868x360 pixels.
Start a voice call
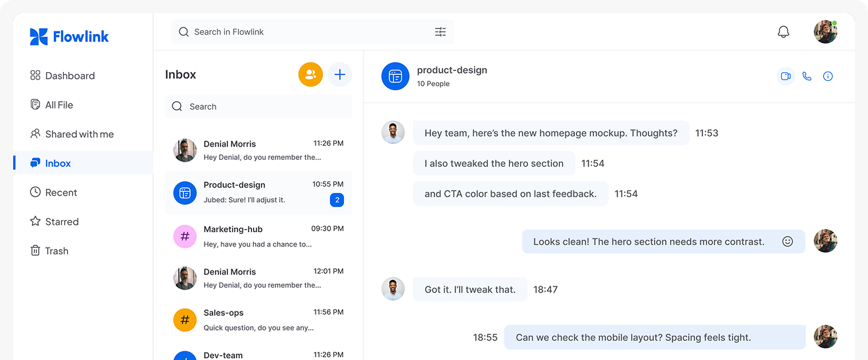coord(807,76)
